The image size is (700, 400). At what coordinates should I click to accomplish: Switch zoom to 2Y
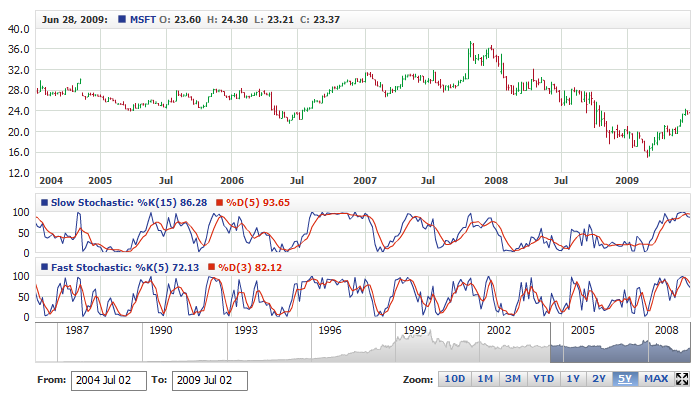[x=599, y=379]
